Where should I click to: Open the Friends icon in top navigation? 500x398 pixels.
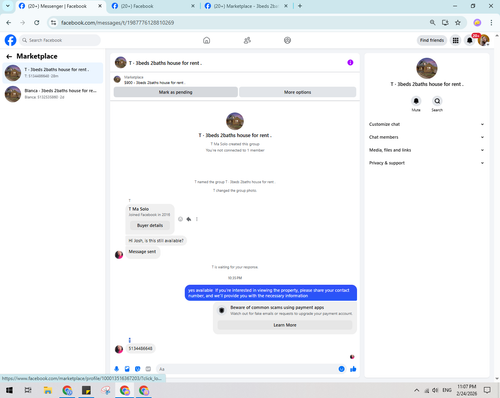(x=247, y=40)
